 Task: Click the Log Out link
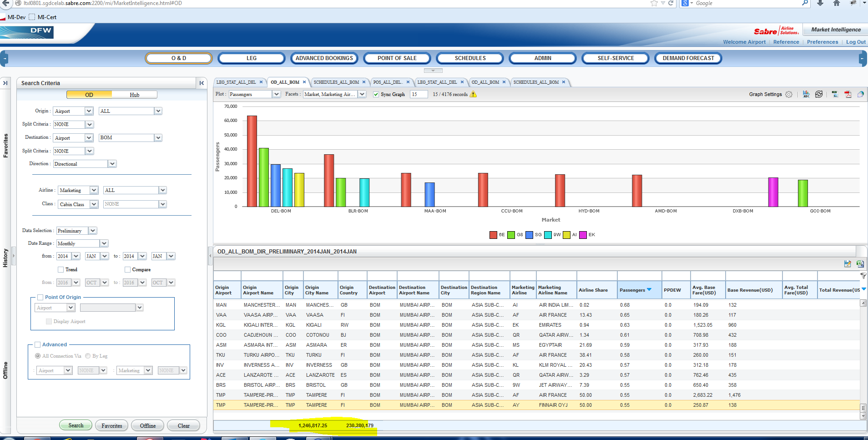856,42
